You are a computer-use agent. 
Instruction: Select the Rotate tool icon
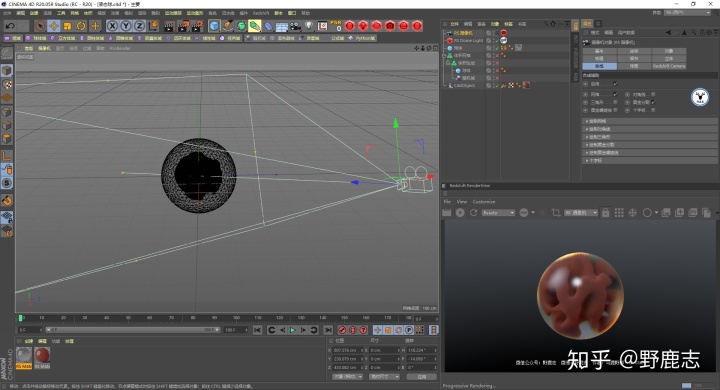pyautogui.click(x=81, y=26)
